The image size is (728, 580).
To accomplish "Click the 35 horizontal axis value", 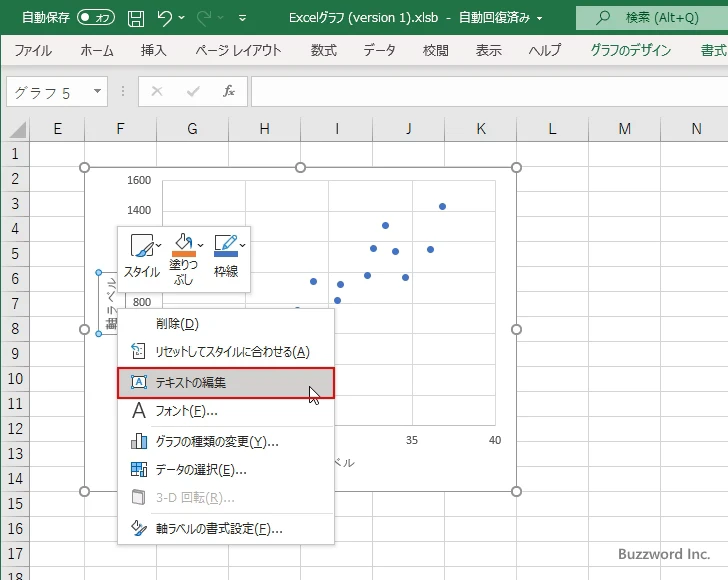I will [412, 440].
